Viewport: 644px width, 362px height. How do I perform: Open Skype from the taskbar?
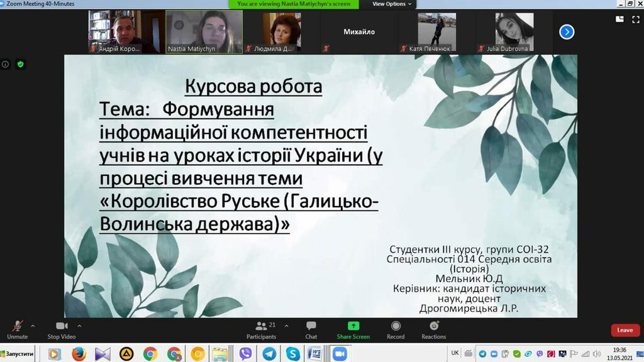point(292,354)
